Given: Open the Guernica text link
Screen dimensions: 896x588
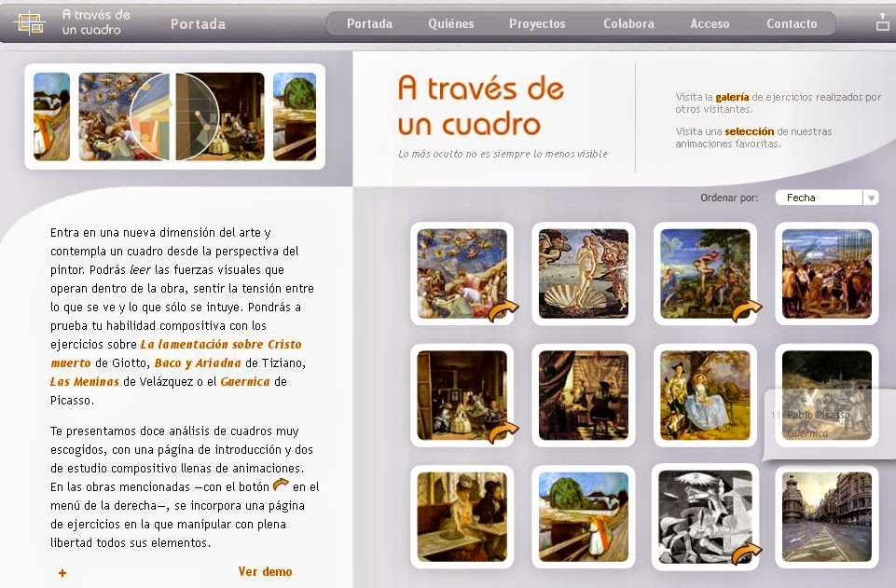Looking at the screenshot, I should click(x=245, y=382).
